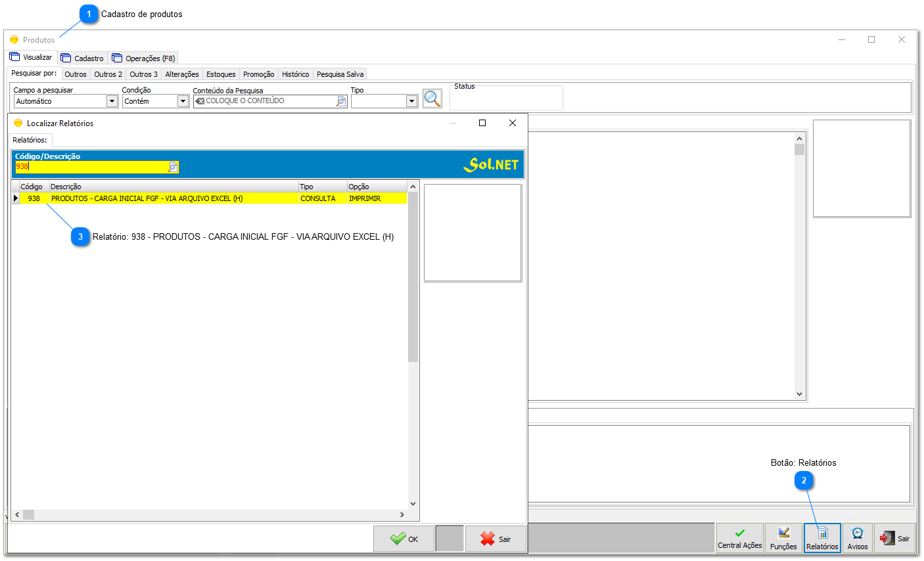The width and height of the screenshot is (924, 561).
Task: Click Sair in the Localizar Relatórios dialog
Action: tap(496, 538)
